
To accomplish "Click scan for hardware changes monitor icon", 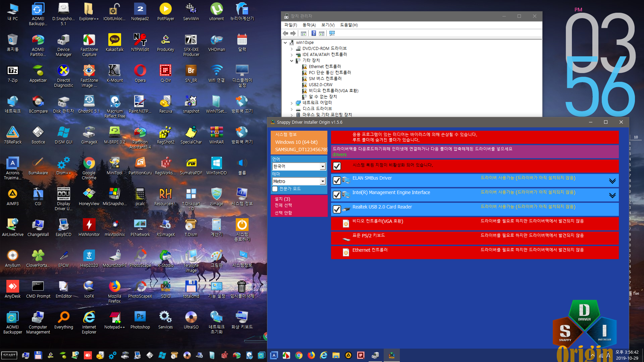I will [332, 33].
